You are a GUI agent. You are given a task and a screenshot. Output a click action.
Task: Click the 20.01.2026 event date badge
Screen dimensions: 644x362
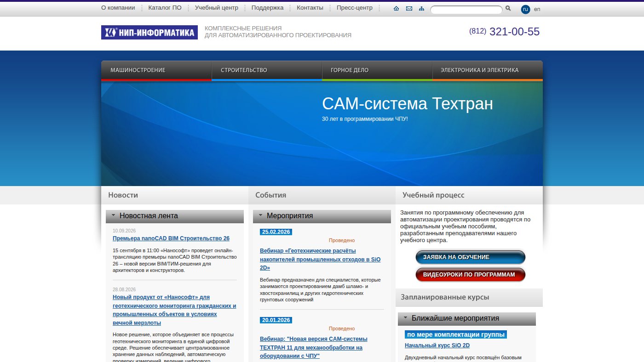point(276,320)
